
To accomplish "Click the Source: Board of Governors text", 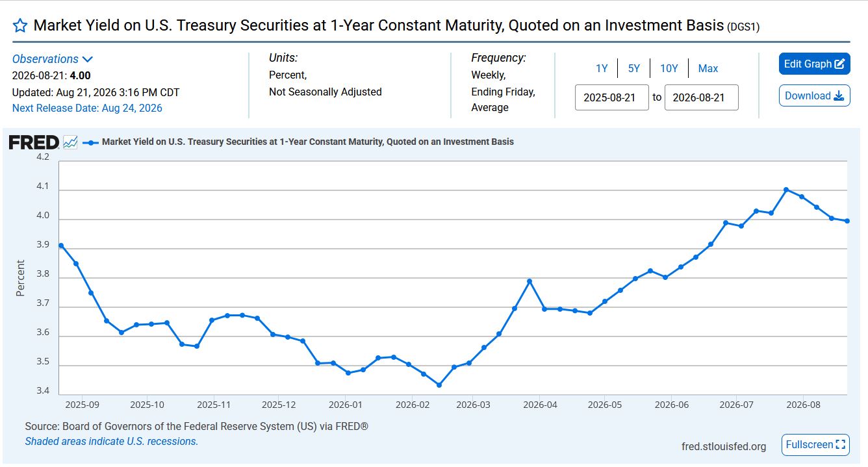I will [197, 427].
